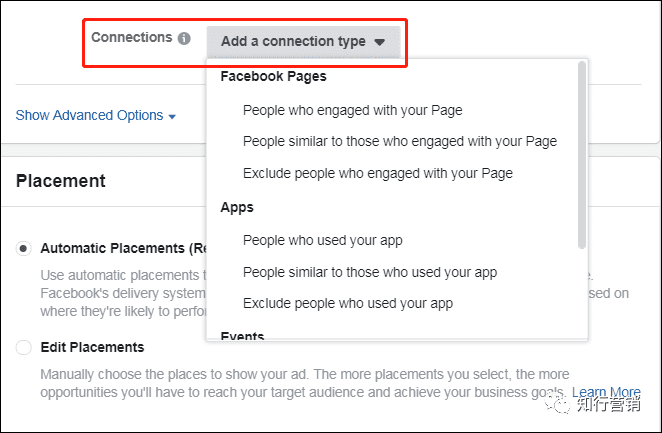
Task: Select Exclude people who engaged with your Page
Action: pyautogui.click(x=377, y=173)
